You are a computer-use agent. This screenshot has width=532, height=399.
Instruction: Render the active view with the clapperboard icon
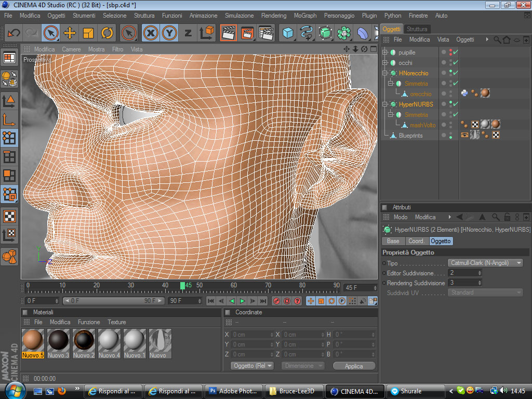229,33
